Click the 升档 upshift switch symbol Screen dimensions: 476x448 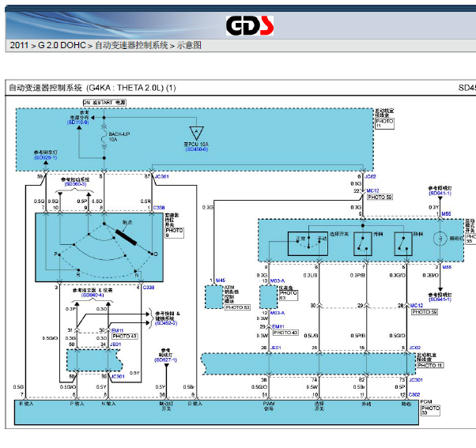click(x=363, y=244)
